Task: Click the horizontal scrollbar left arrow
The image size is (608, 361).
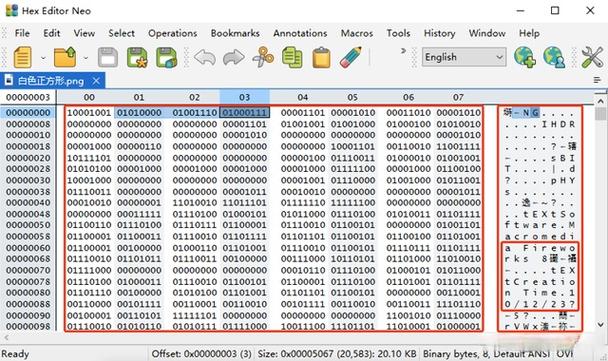Action: pyautogui.click(x=5, y=338)
